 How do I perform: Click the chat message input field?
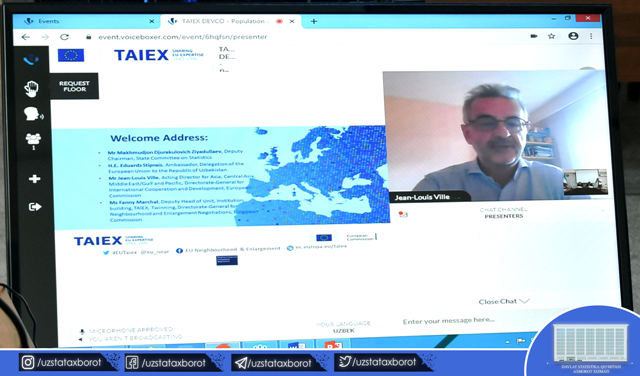pyautogui.click(x=461, y=321)
